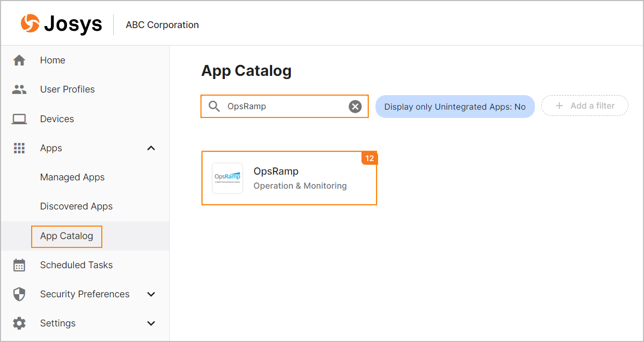644x342 pixels.
Task: Click inside the app search field
Action: click(x=285, y=107)
